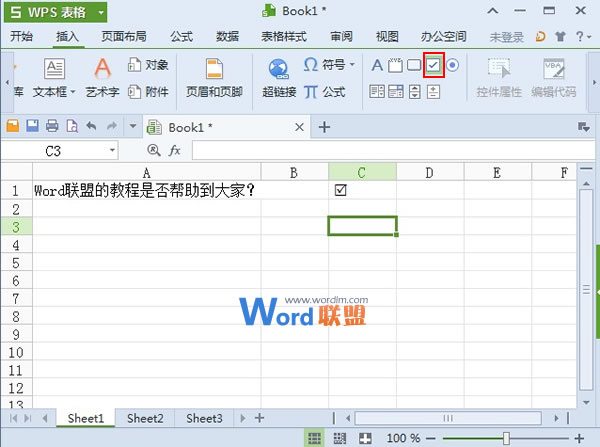Insert a hyperlink (超链接)
Viewport: 600px width, 447px height.
click(x=279, y=78)
